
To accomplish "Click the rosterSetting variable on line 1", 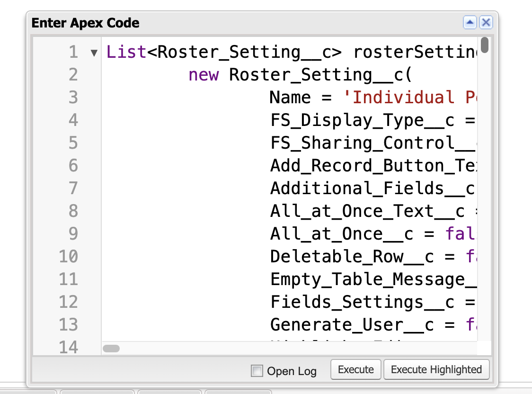I will (x=415, y=52).
